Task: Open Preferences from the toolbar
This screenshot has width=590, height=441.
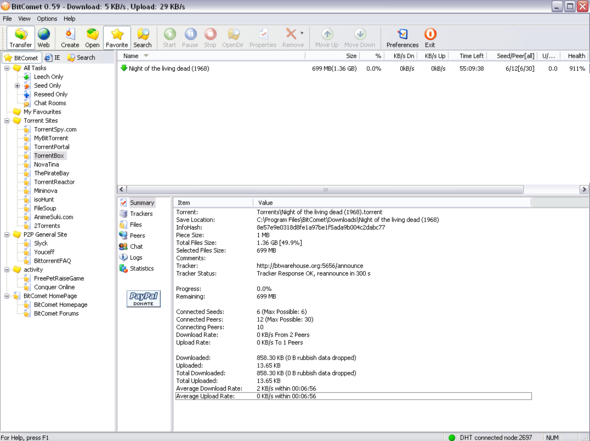Action: point(403,38)
